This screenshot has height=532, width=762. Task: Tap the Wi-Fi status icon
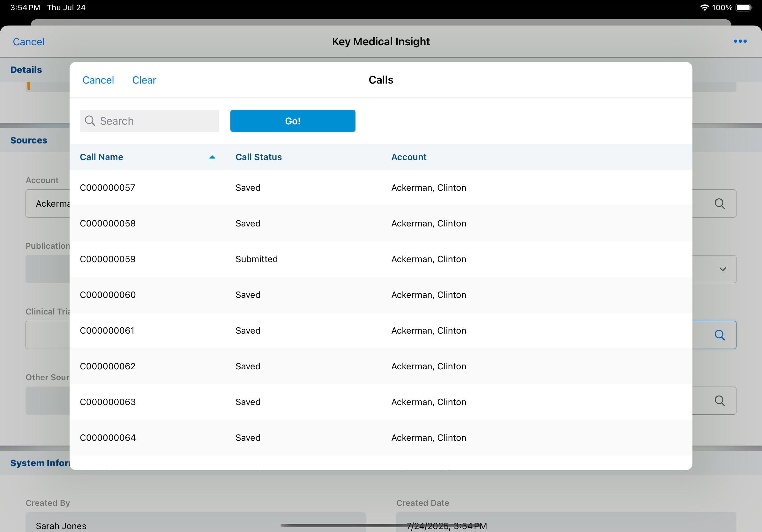[704, 8]
